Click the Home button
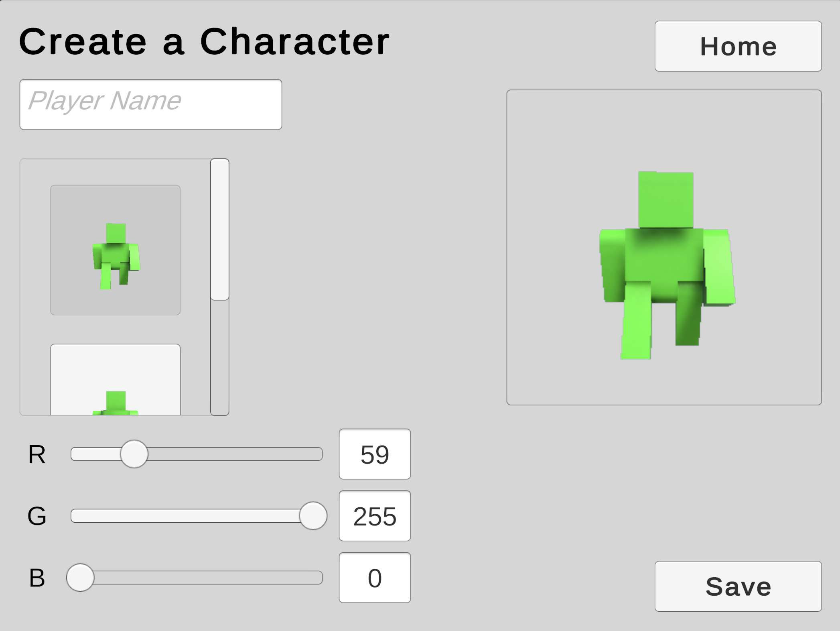840x631 pixels. point(738,46)
